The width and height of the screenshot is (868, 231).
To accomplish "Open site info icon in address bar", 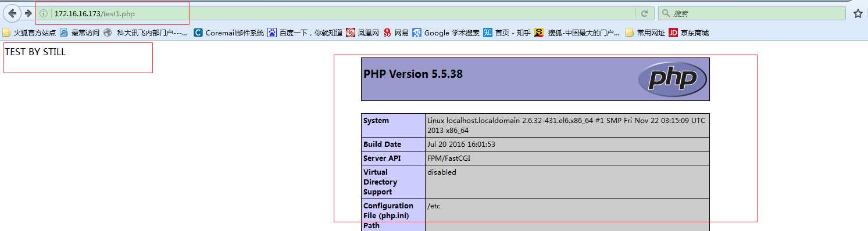I will pyautogui.click(x=44, y=13).
